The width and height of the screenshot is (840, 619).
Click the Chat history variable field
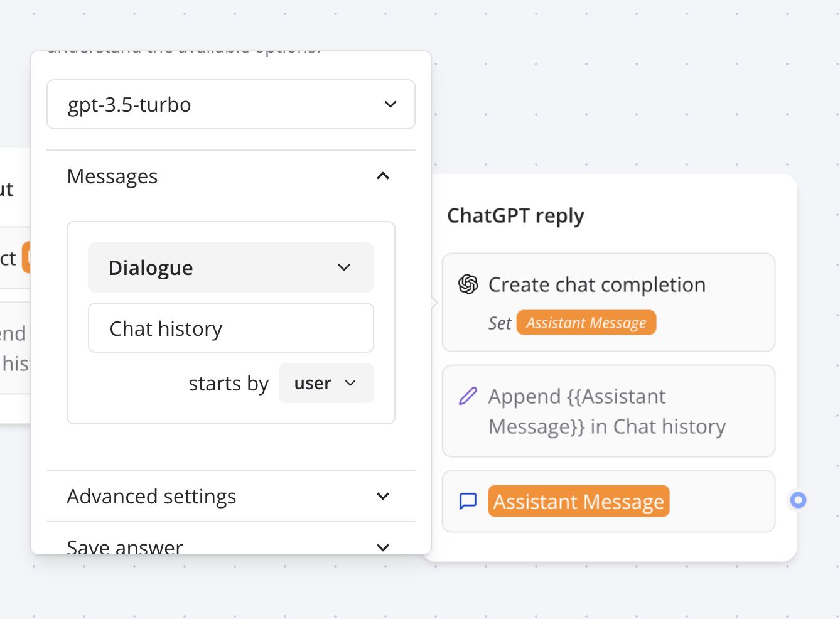230,328
